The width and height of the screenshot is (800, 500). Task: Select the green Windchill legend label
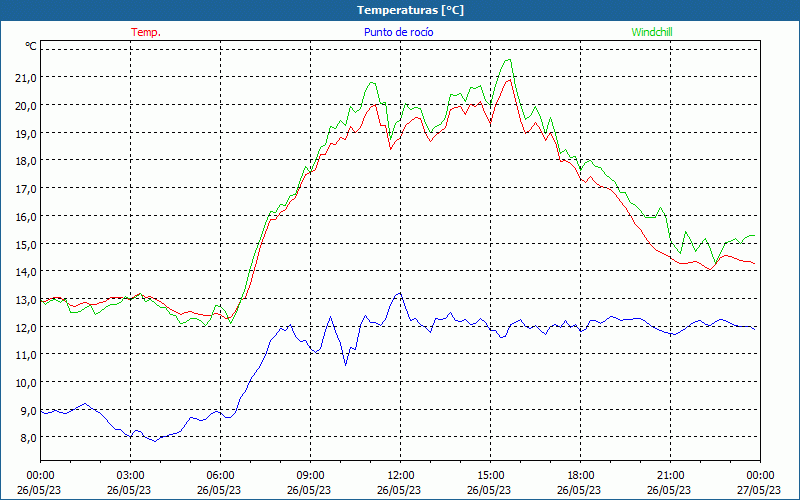(x=652, y=32)
